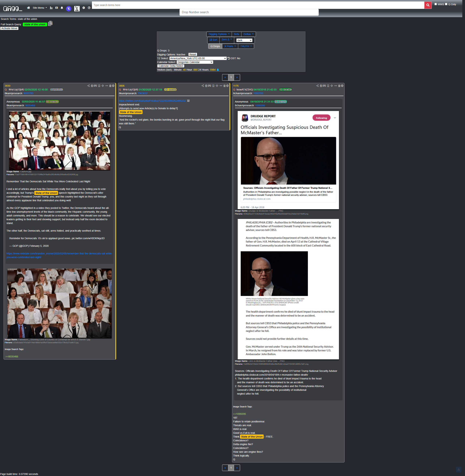Click the Following button on Drudge tweet
Viewport: 465px width, 476px height.
point(321,118)
